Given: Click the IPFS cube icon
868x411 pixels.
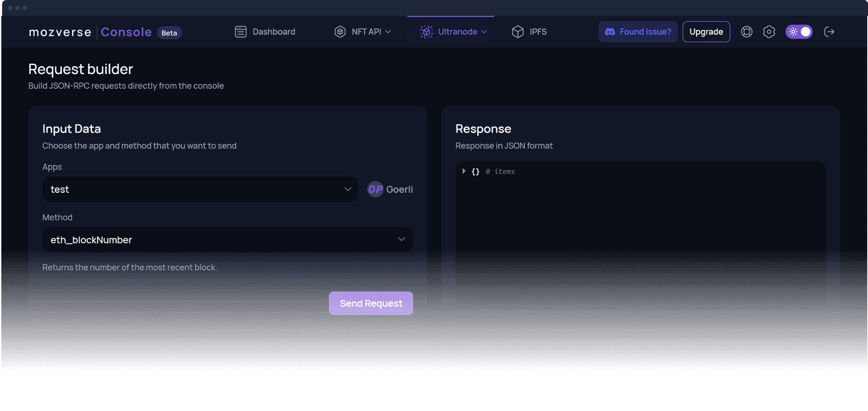Looking at the screenshot, I should coord(518,32).
